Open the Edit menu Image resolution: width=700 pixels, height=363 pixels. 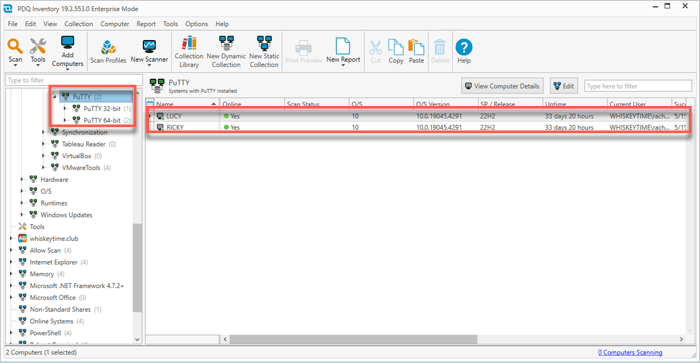click(30, 24)
